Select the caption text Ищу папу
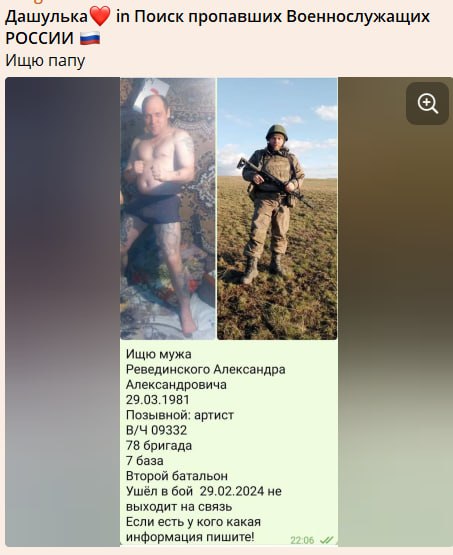The width and height of the screenshot is (453, 555). (x=45, y=60)
